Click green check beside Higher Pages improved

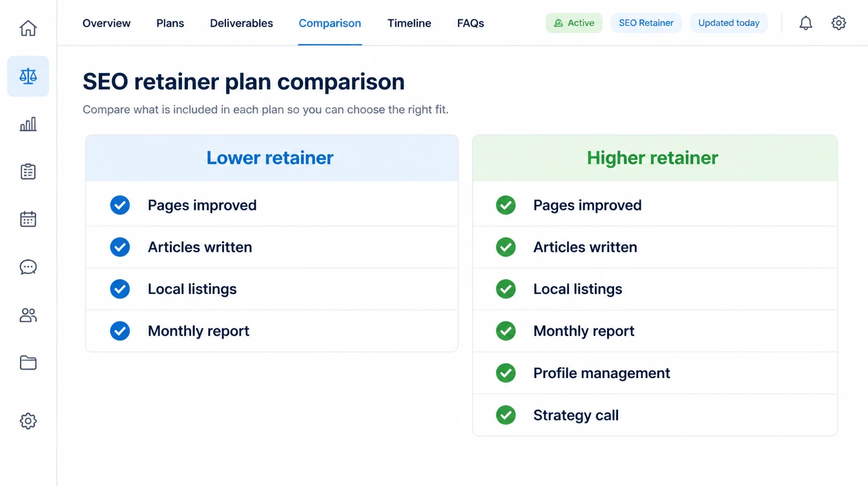click(x=506, y=205)
